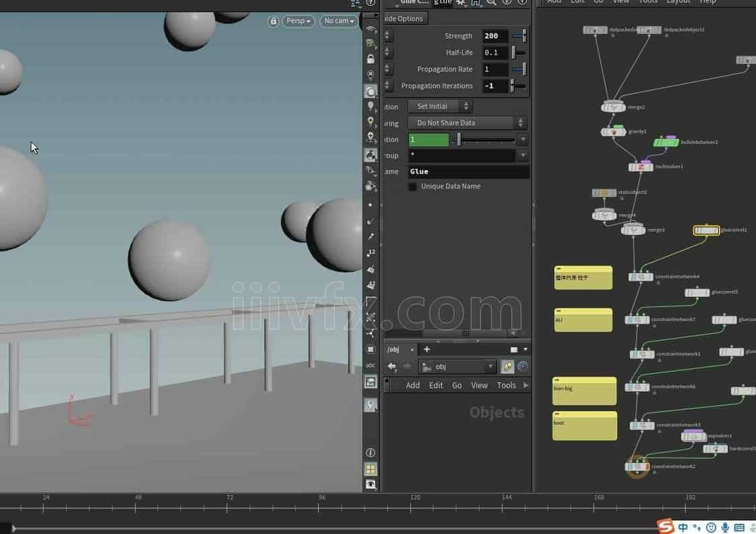Screen dimensions: 756x534
Task: Toggle the point normals icon
Action: (371, 221)
